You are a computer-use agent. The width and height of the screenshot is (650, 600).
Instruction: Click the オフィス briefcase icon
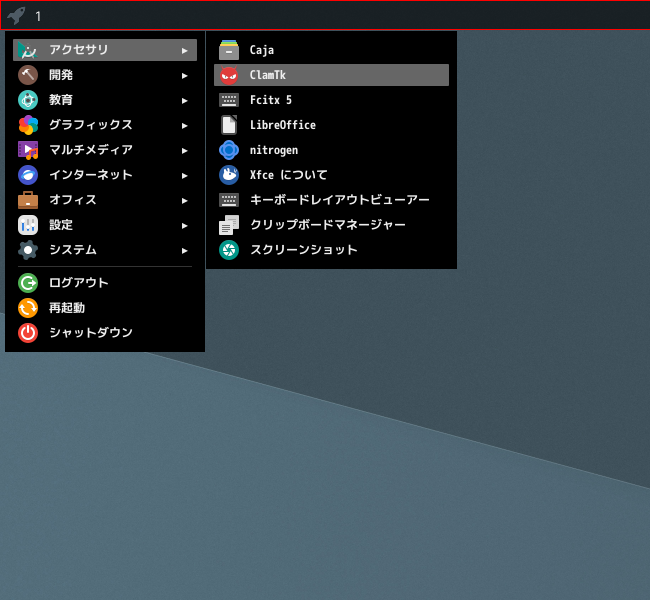click(x=28, y=200)
